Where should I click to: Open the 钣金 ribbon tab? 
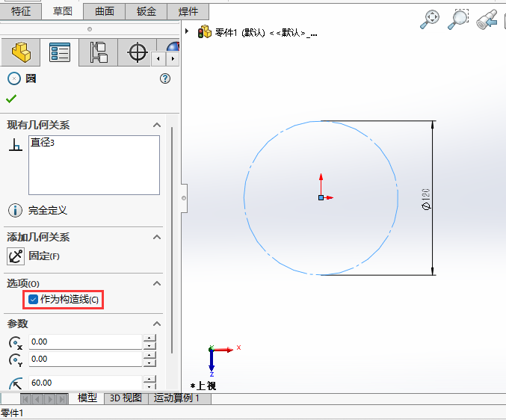146,11
